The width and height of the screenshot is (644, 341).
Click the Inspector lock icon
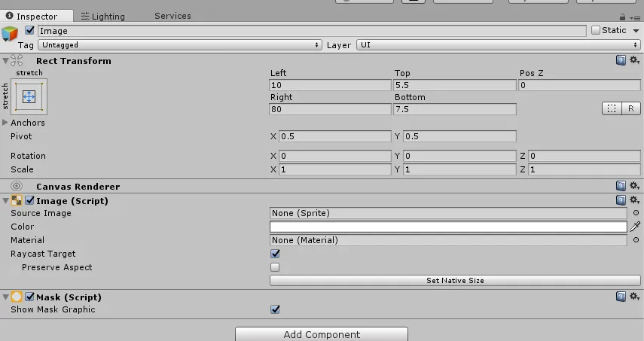pos(622,17)
